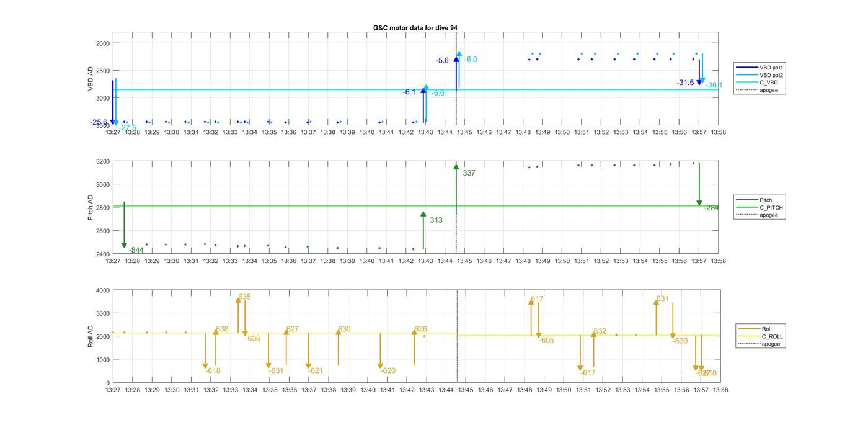Click the "-31.5" VBD data label

(x=685, y=83)
